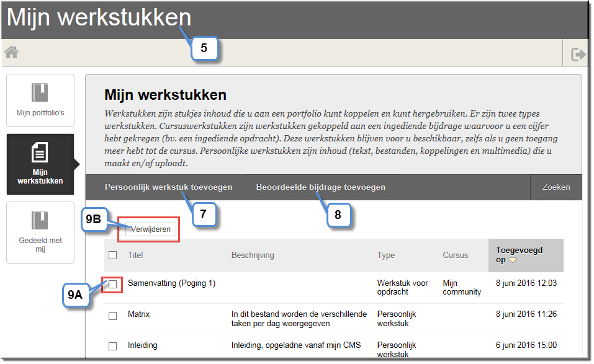This screenshot has height=364, width=594.
Task: Sort table by Beschrijving column header
Action: (x=253, y=255)
